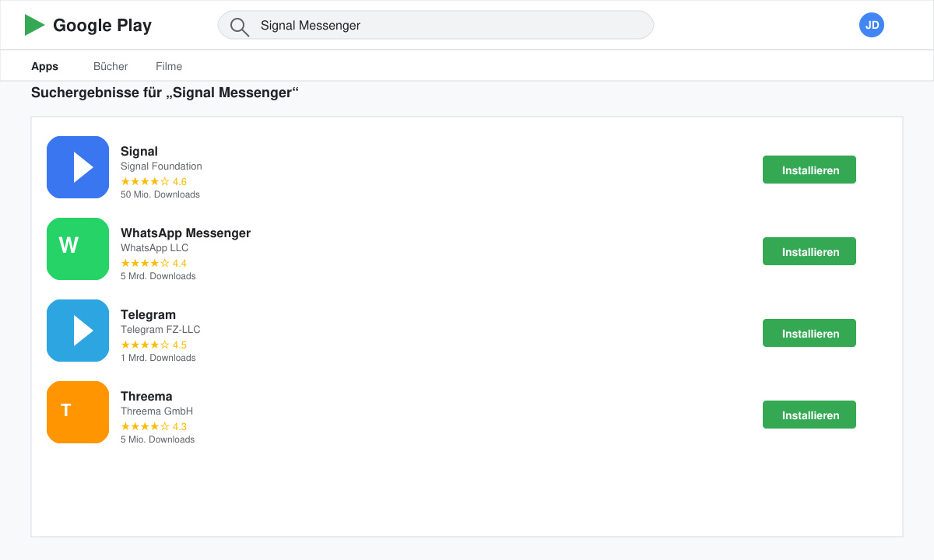Open the Signal app icon
This screenshot has height=560, width=934.
click(78, 167)
